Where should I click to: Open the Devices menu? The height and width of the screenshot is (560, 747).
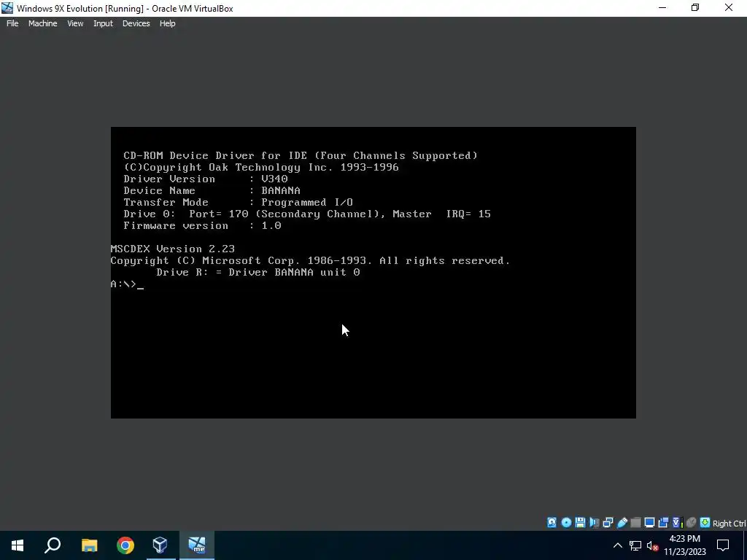[136, 23]
